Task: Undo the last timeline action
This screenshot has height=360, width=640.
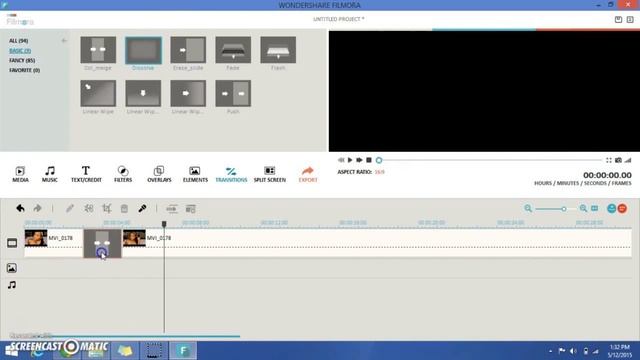Action: tap(20, 209)
